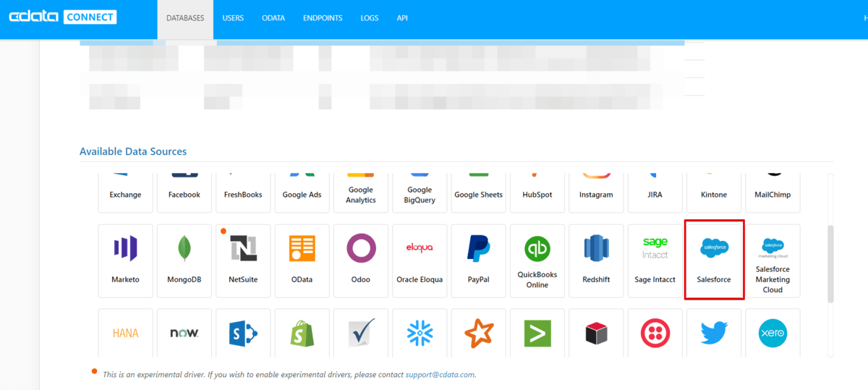868x390 pixels.
Task: Open the Google Sheets tile
Action: [x=478, y=193]
